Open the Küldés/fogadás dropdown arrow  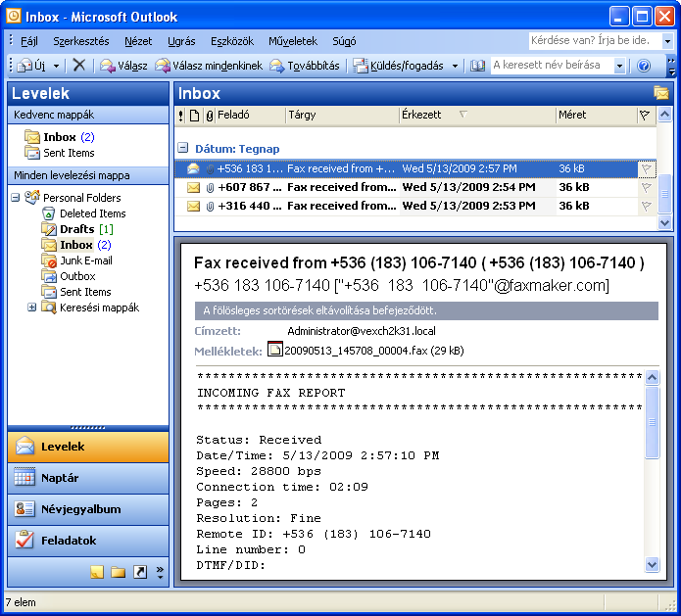(455, 66)
